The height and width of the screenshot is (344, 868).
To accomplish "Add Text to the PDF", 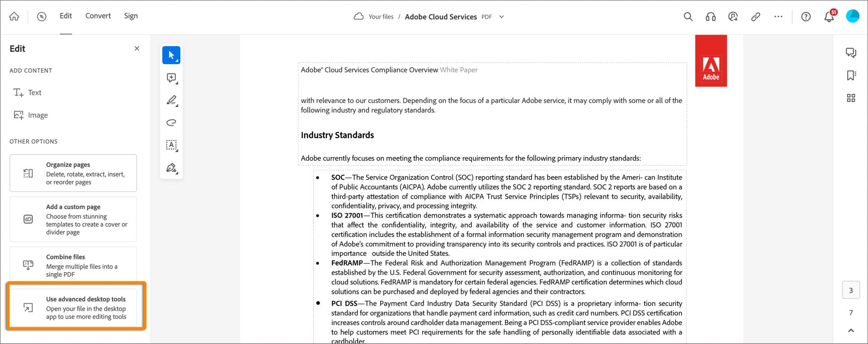I will pyautogui.click(x=28, y=93).
